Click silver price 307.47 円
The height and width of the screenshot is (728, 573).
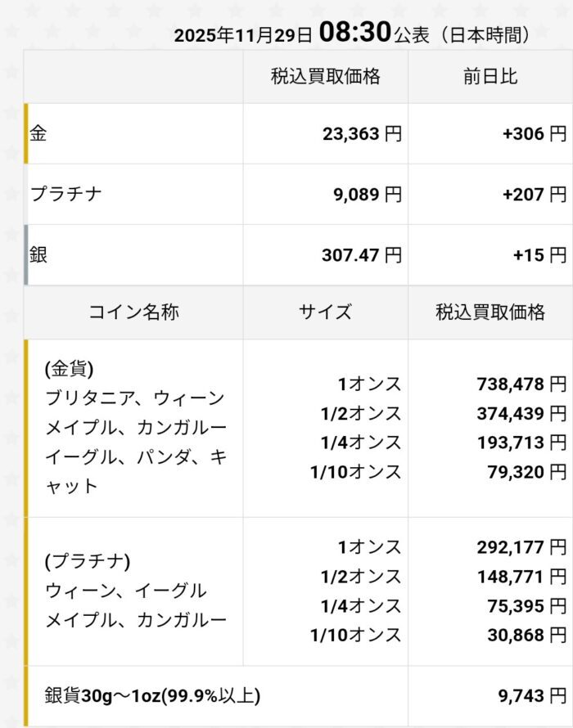pyautogui.click(x=361, y=254)
